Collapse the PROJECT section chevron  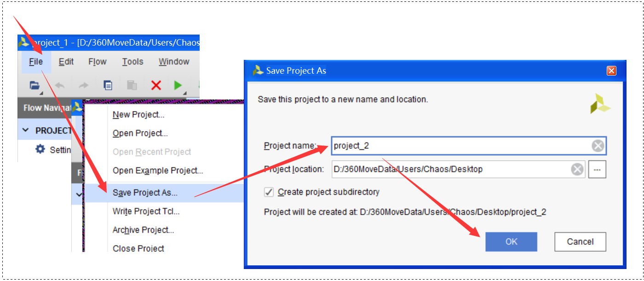(x=26, y=130)
